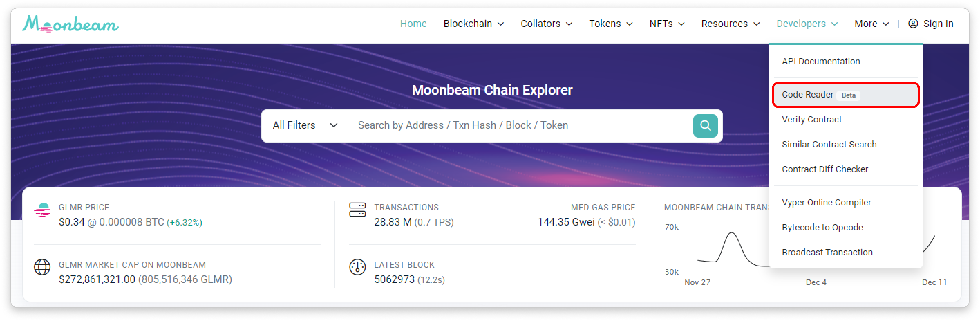The image size is (980, 321).
Task: Open latest block number 5062973
Action: pyautogui.click(x=394, y=279)
